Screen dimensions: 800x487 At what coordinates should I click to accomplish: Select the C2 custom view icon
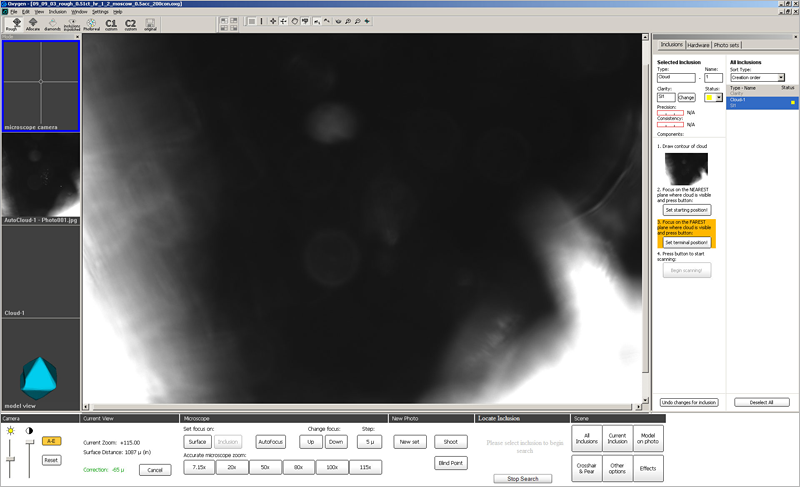tap(130, 25)
